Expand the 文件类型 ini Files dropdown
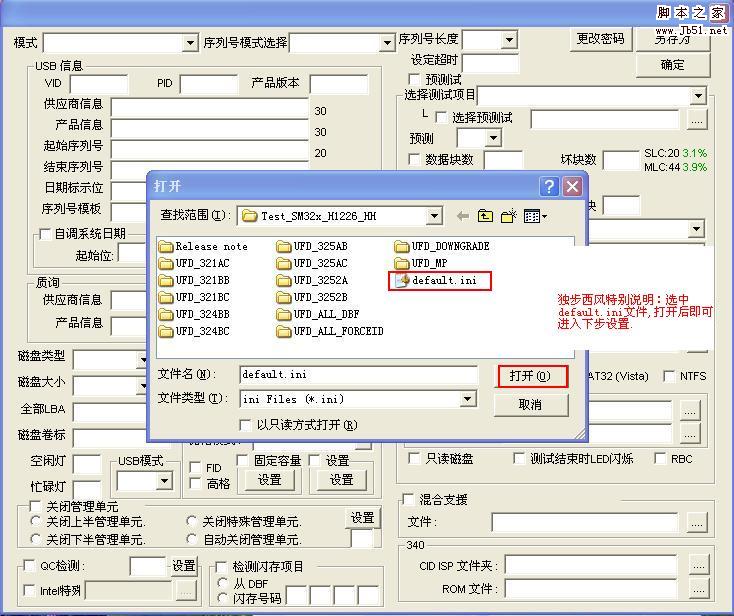 [x=467, y=399]
